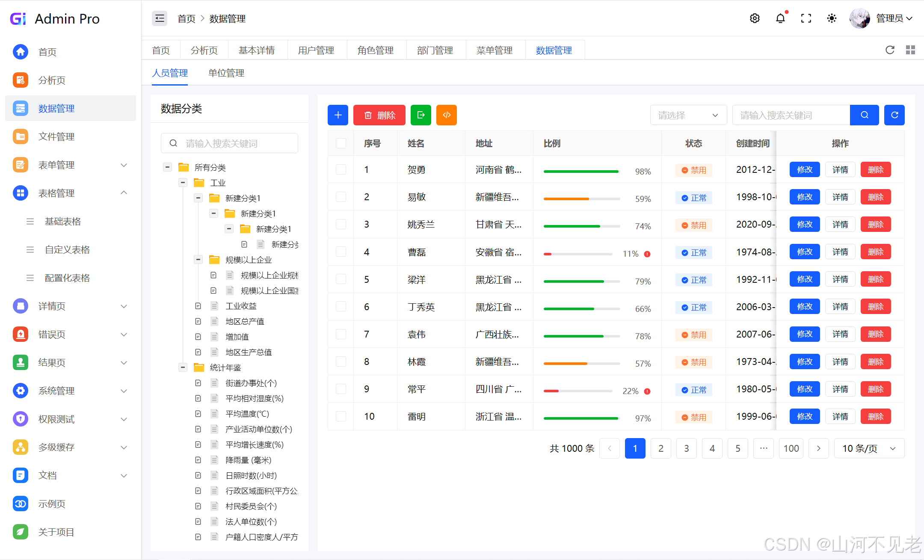Click the orange code icon button
924x560 pixels.
[x=446, y=115]
